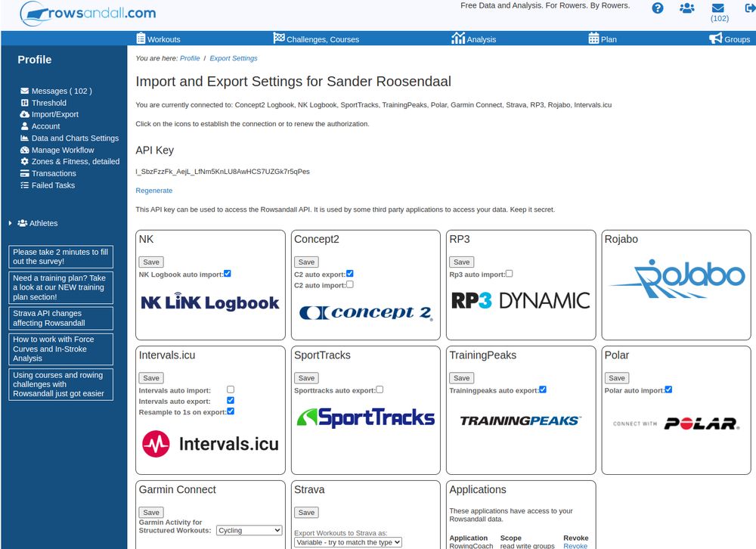Click the logout icon in header
This screenshot has width=756, height=549.
pyautogui.click(x=750, y=8)
